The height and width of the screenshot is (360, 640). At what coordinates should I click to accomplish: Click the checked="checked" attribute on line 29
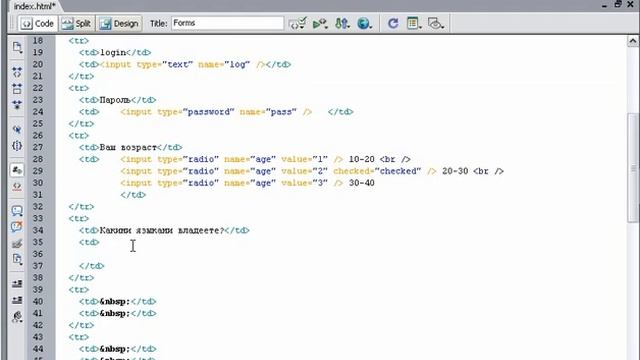click(x=377, y=171)
